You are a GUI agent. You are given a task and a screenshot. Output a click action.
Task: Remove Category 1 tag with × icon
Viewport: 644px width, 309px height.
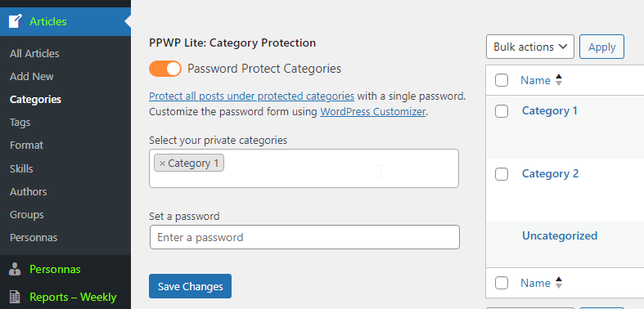(x=162, y=163)
